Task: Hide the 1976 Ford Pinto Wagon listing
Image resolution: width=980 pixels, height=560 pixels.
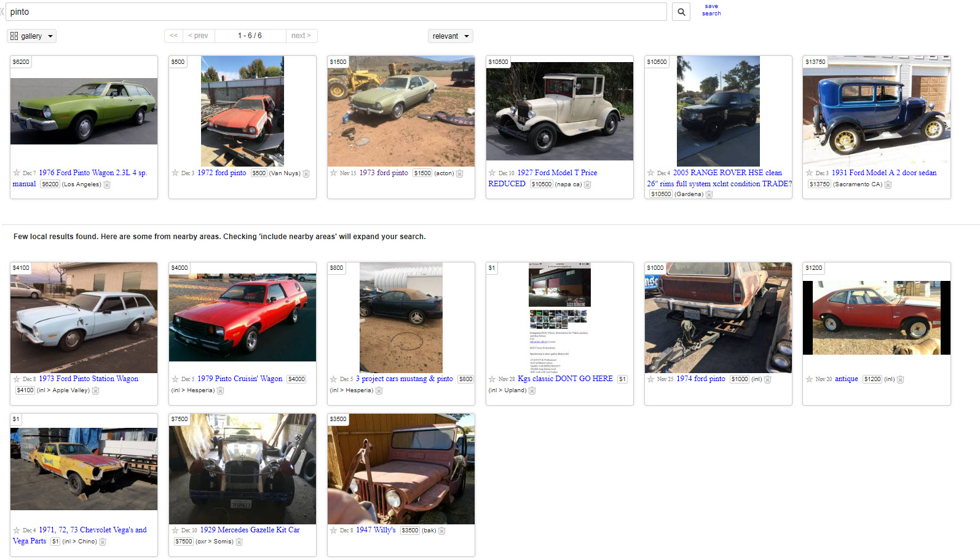Action: tap(107, 184)
